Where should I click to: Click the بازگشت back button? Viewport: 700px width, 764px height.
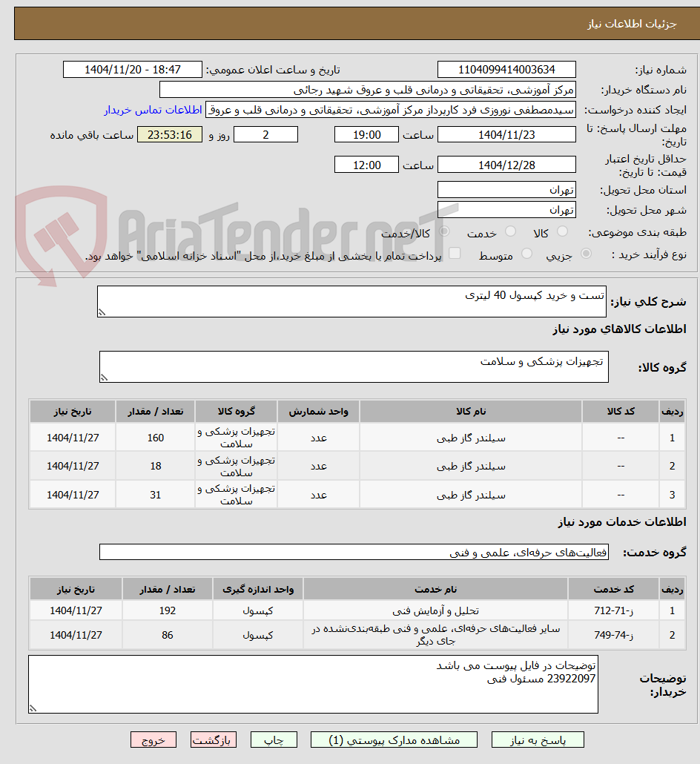click(214, 740)
